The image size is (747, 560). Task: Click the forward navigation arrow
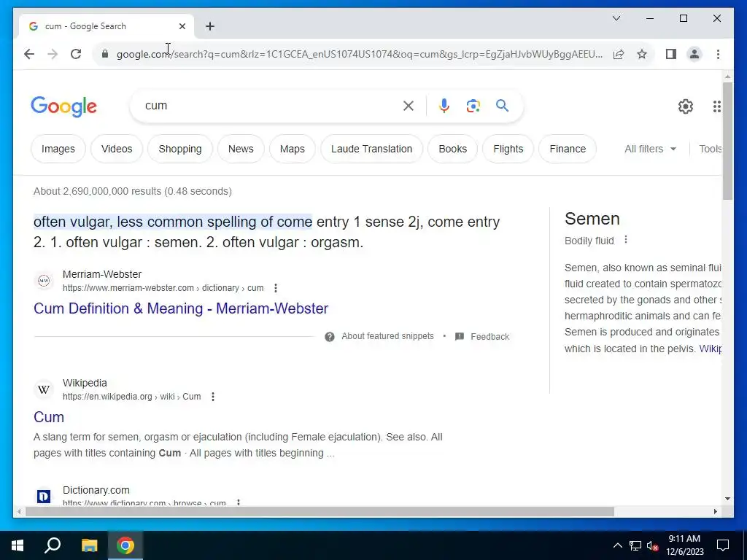[x=53, y=54]
